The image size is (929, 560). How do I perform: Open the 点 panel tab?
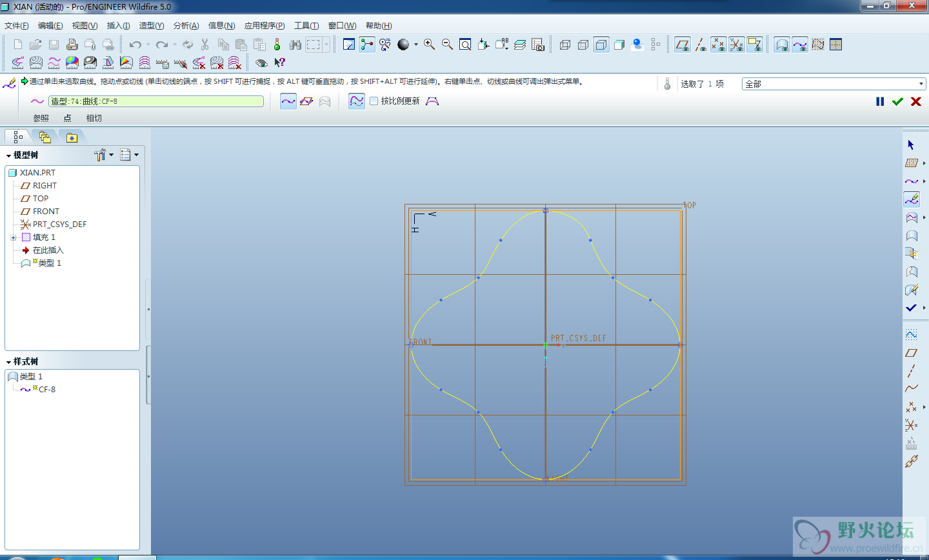click(x=68, y=118)
